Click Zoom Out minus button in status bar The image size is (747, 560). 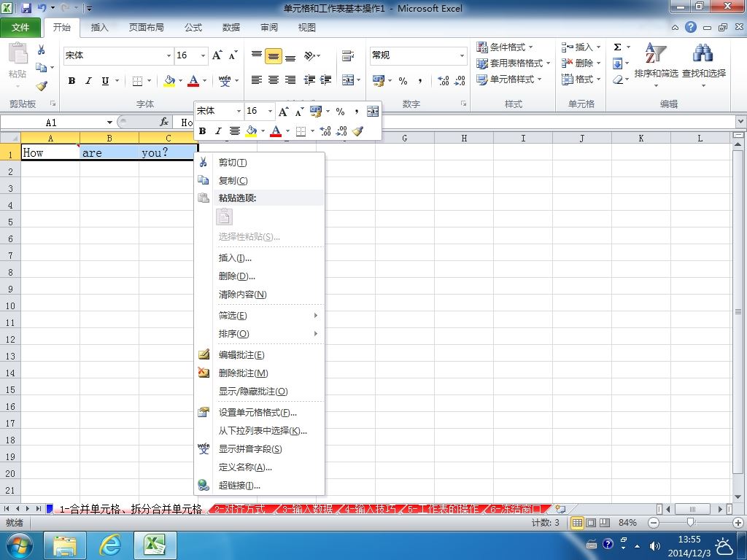(x=654, y=523)
